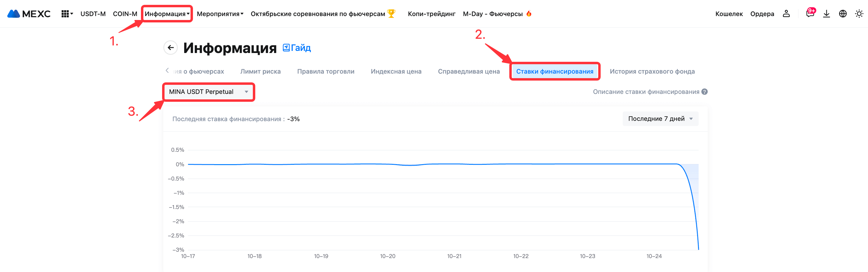Click the download app icon
Image resolution: width=868 pixels, height=272 pixels.
click(826, 14)
